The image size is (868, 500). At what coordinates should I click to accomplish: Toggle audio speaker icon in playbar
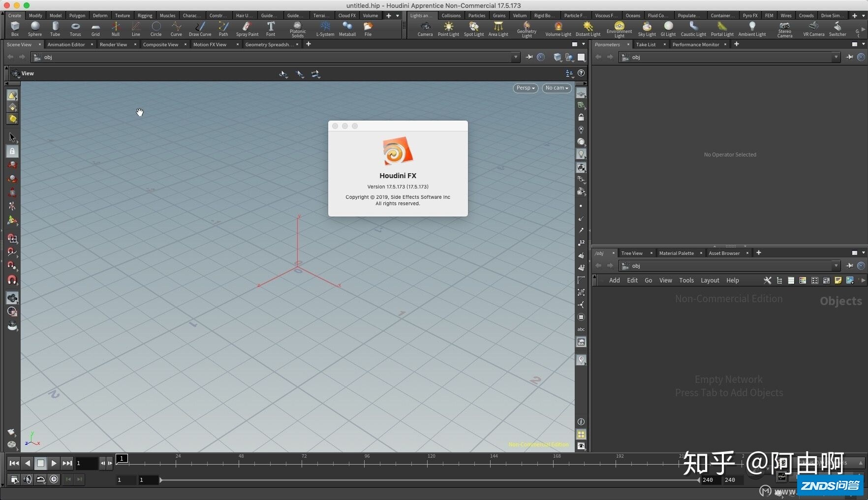(x=28, y=479)
